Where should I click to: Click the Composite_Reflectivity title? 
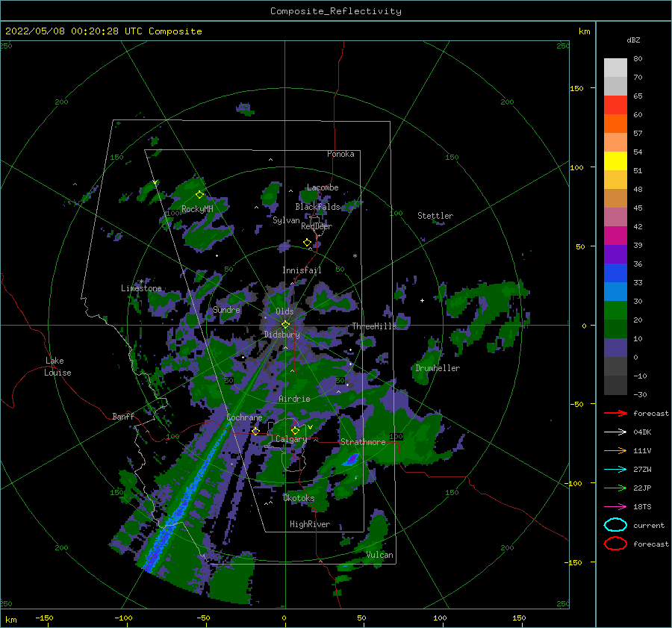pyautogui.click(x=336, y=11)
